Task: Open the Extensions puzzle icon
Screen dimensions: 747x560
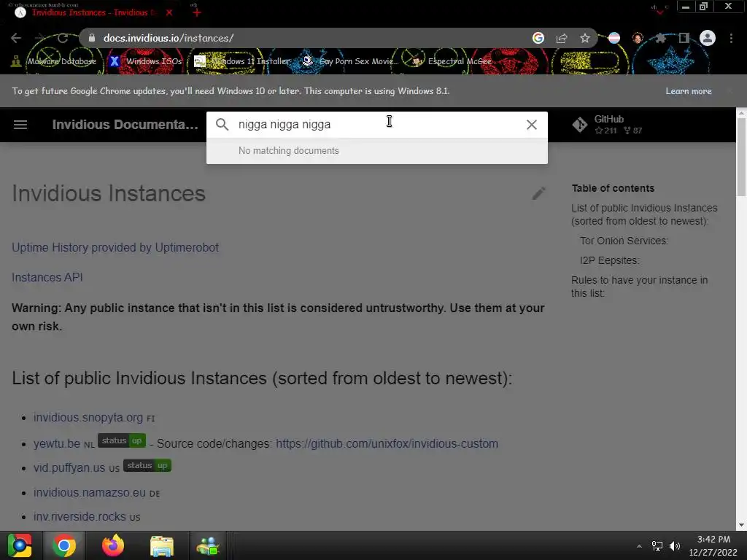Action: [x=661, y=38]
